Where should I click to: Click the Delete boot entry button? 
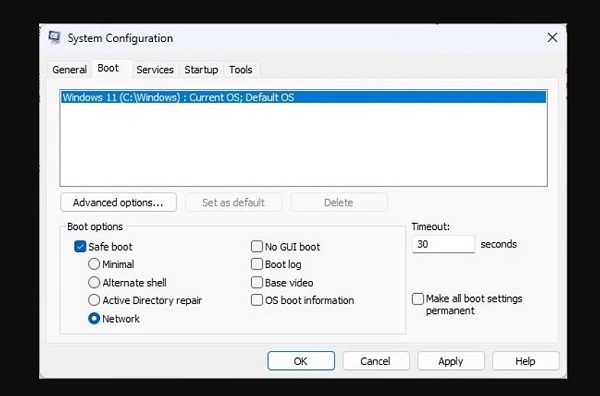339,202
